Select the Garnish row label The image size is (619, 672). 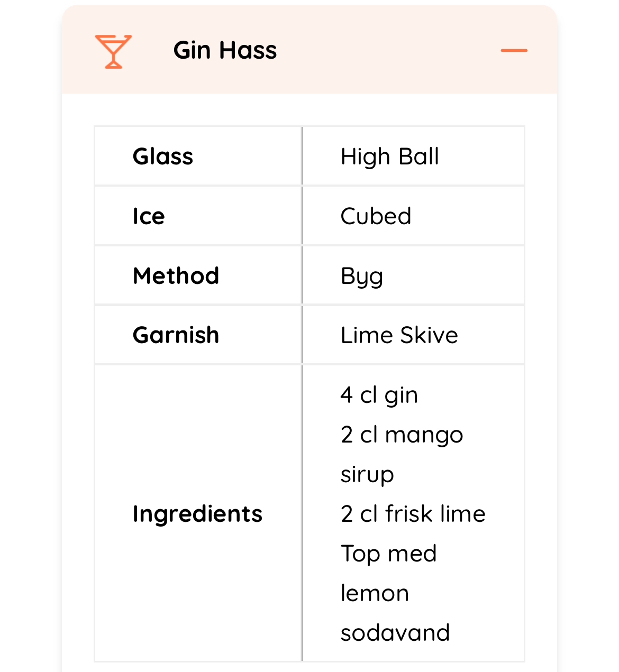(x=176, y=335)
